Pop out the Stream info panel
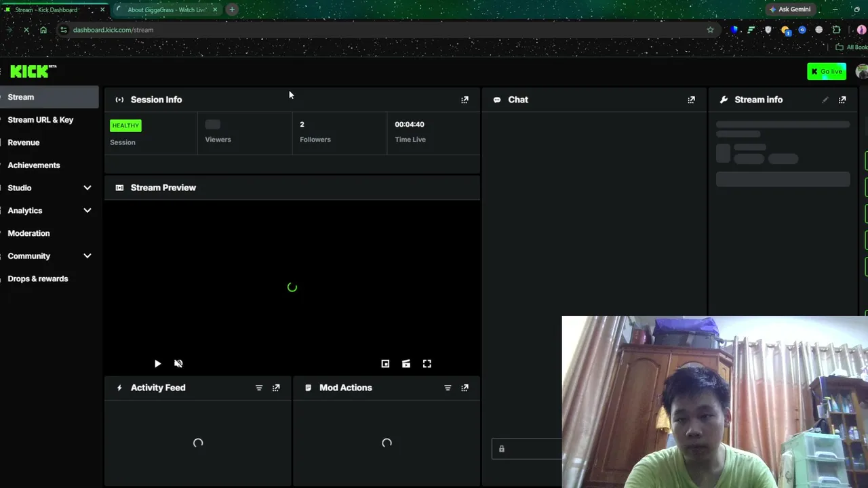868x488 pixels. (x=842, y=100)
